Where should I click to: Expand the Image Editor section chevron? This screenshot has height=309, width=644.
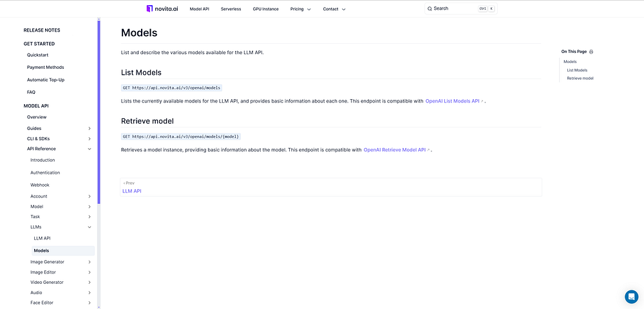click(x=90, y=272)
